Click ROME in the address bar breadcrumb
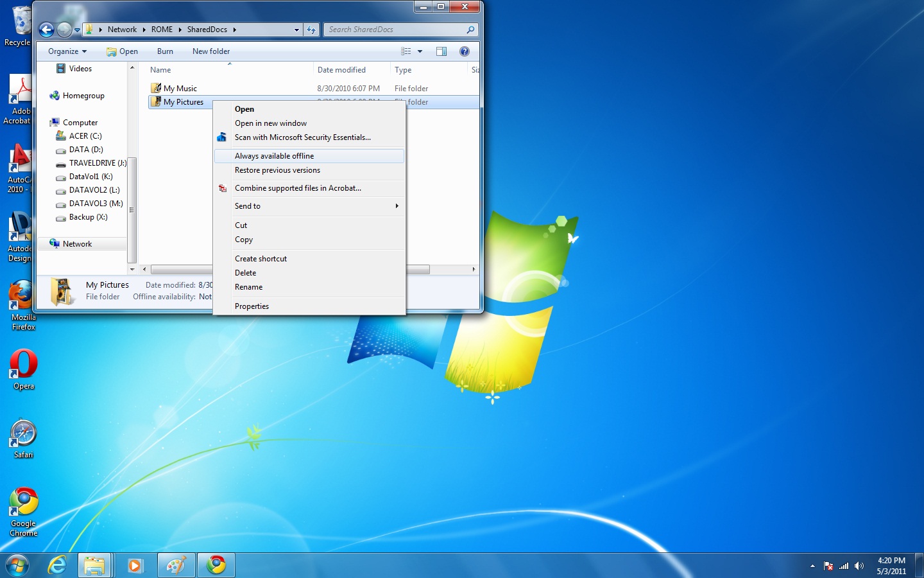Screen dimensions: 924x578 tap(162, 30)
